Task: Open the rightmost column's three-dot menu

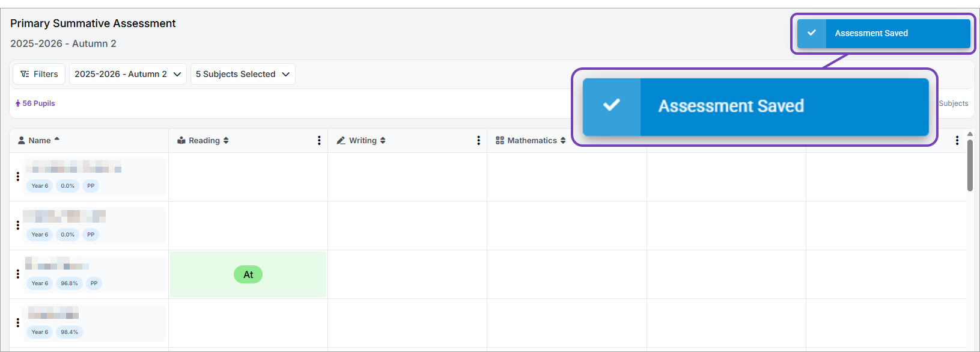Action: (x=957, y=141)
